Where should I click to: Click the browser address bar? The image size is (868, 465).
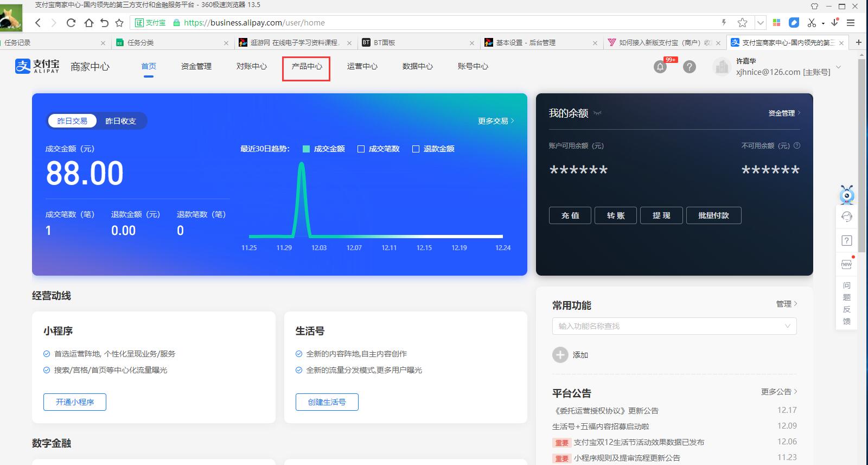pyautogui.click(x=434, y=23)
